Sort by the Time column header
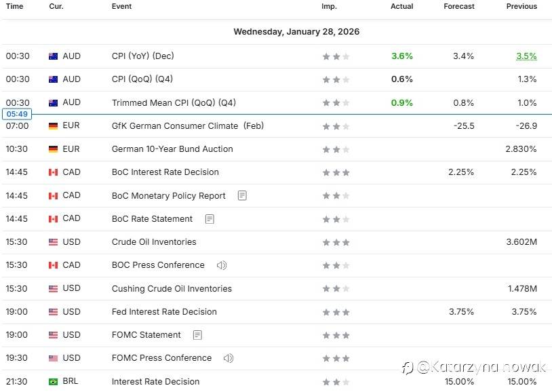The height and width of the screenshot is (392, 552). pos(14,7)
